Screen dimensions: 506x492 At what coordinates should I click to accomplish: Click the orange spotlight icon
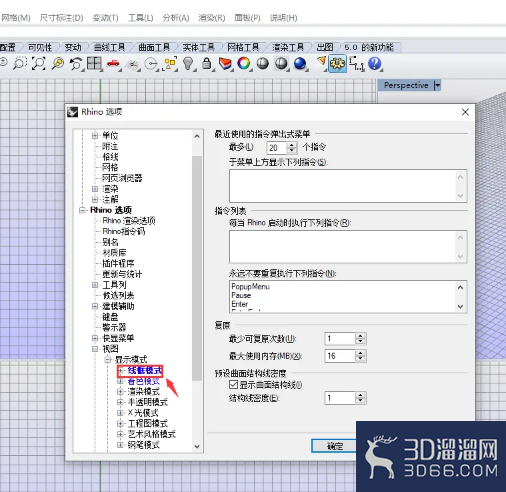coord(321,63)
